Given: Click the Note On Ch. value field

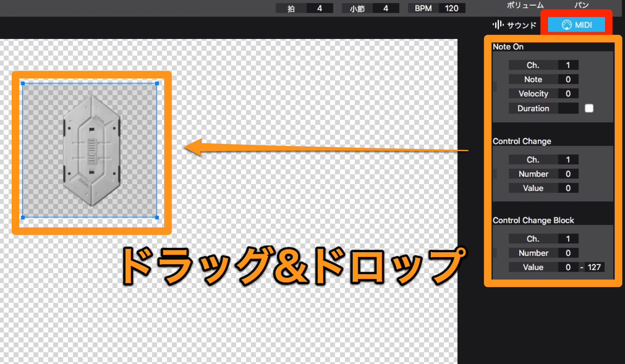Looking at the screenshot, I should coord(568,65).
